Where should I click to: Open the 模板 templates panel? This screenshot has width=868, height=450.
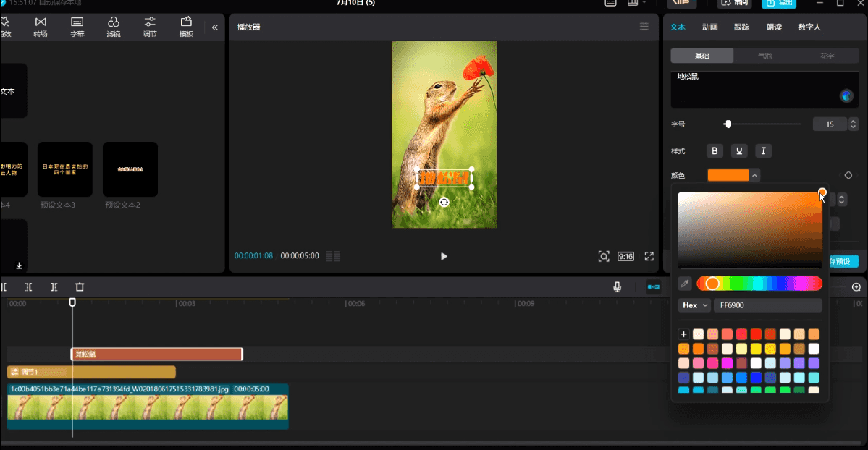coord(186,27)
